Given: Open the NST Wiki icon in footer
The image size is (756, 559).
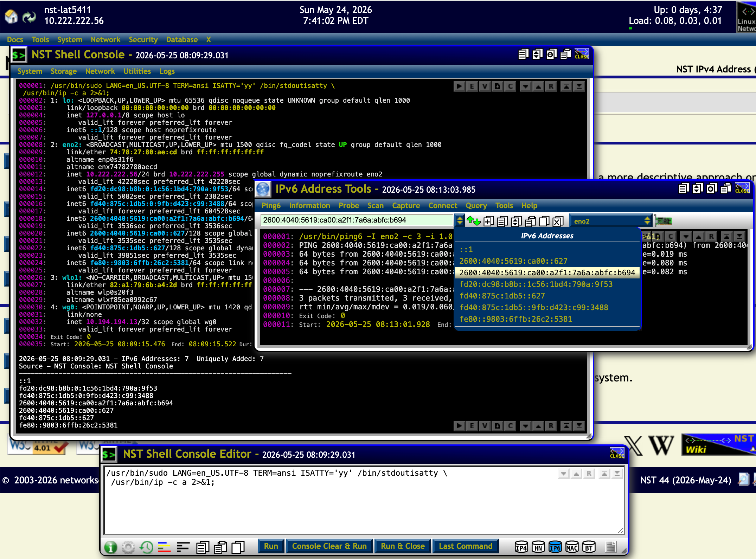Looking at the screenshot, I should [718, 445].
